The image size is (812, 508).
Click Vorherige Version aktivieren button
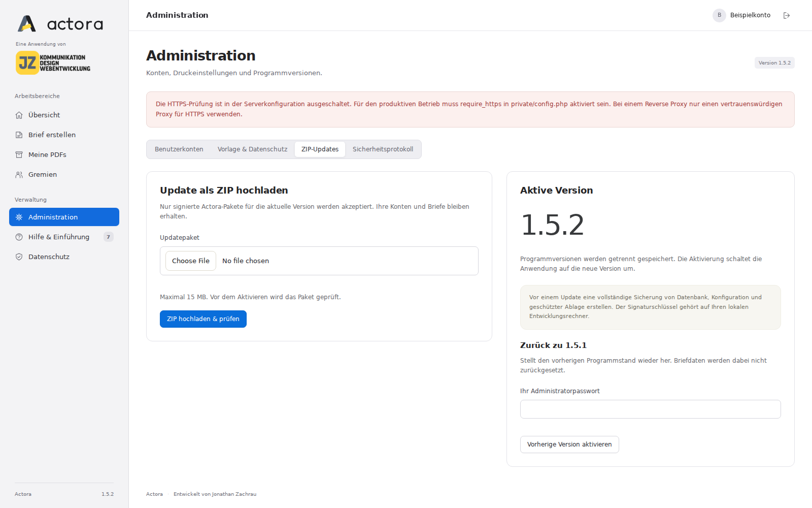[569, 444]
